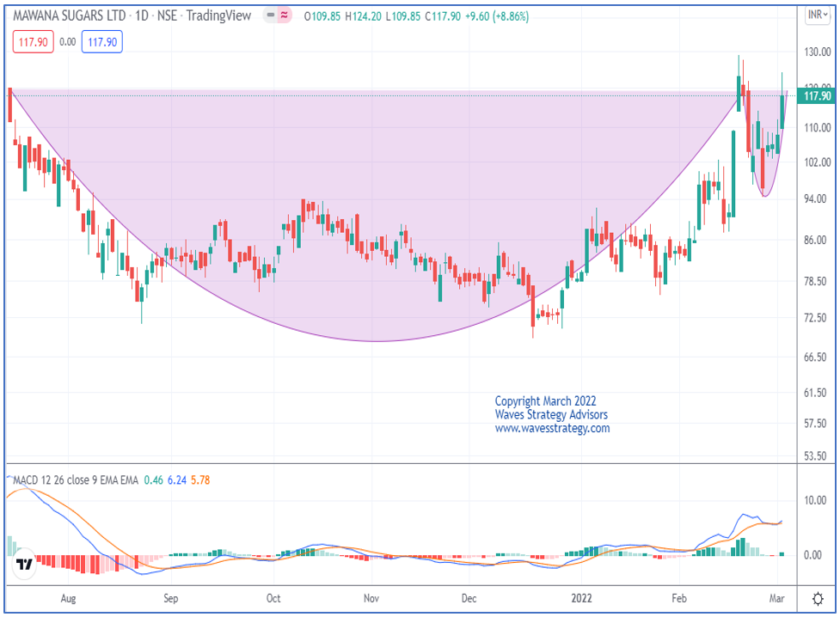Image resolution: width=840 pixels, height=617 pixels.
Task: Click the MACD histogram value 0.46
Action: 153,480
